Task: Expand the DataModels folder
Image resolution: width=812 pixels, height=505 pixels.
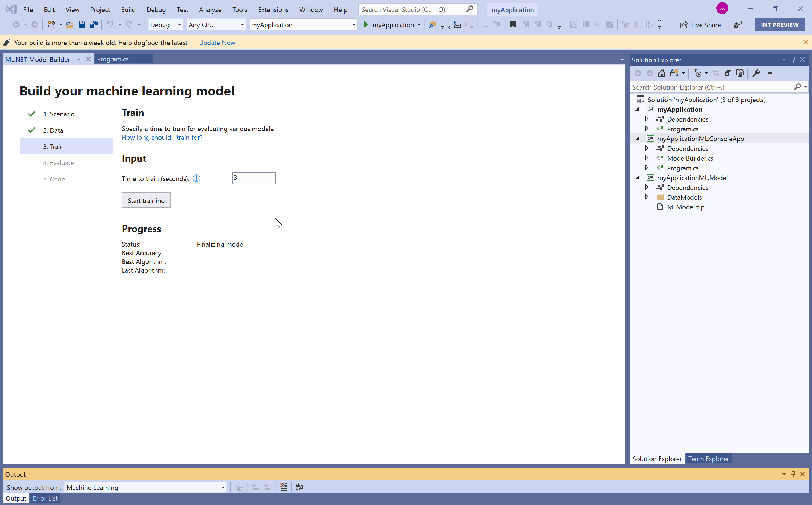Action: click(x=647, y=197)
